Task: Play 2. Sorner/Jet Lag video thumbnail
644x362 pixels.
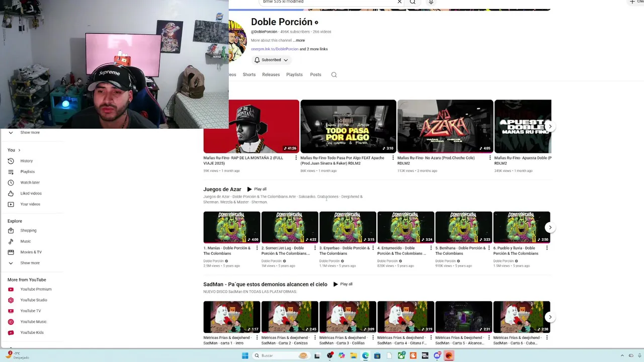Action: point(290,227)
